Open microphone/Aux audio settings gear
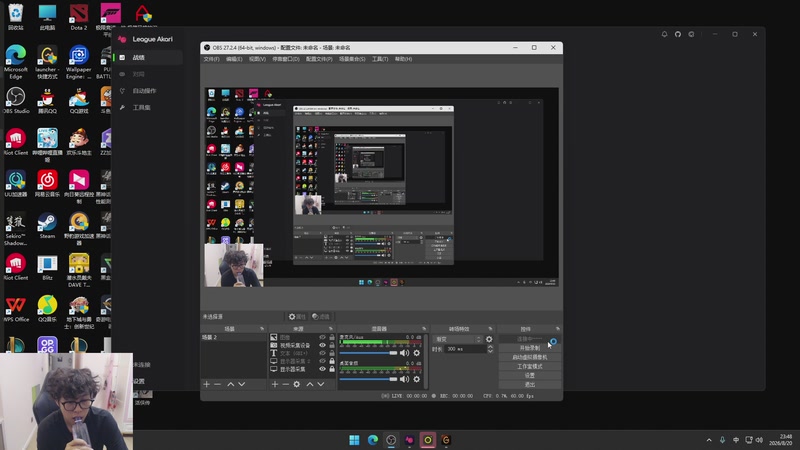The image size is (800, 450). (417, 353)
